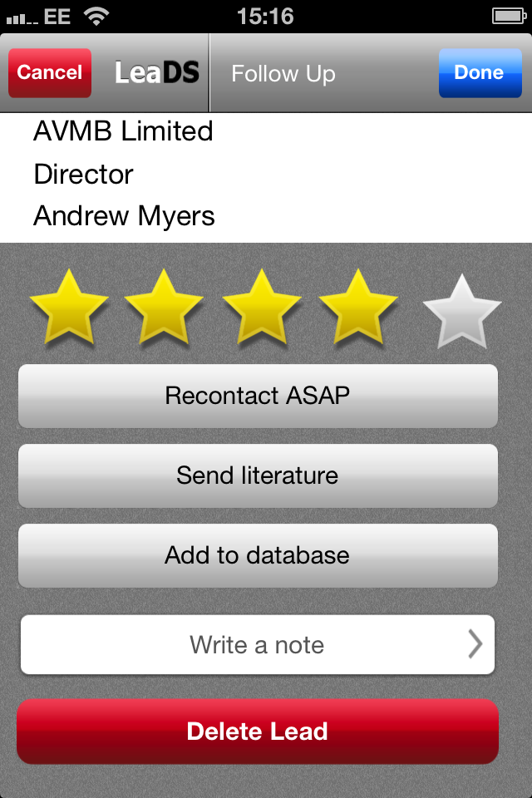
Task: Toggle the Add to database option
Action: pyautogui.click(x=259, y=556)
